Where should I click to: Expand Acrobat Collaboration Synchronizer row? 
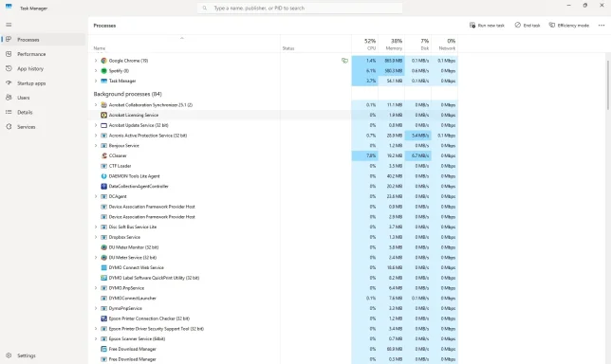coord(96,105)
